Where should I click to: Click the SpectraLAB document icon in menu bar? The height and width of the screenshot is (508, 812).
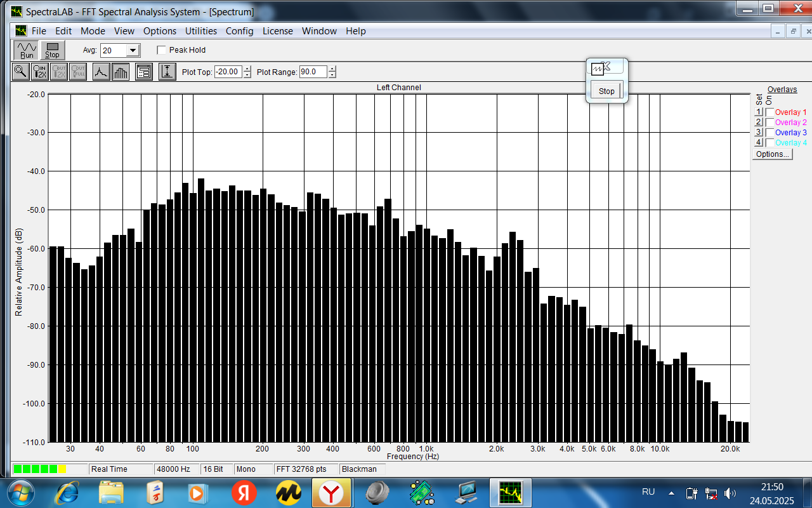pos(21,30)
